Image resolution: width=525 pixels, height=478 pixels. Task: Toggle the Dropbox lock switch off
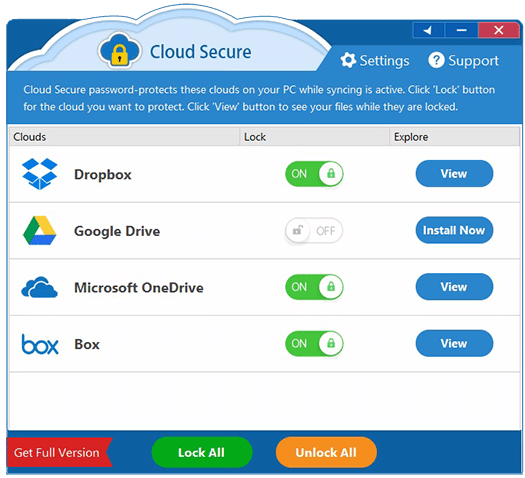click(314, 174)
